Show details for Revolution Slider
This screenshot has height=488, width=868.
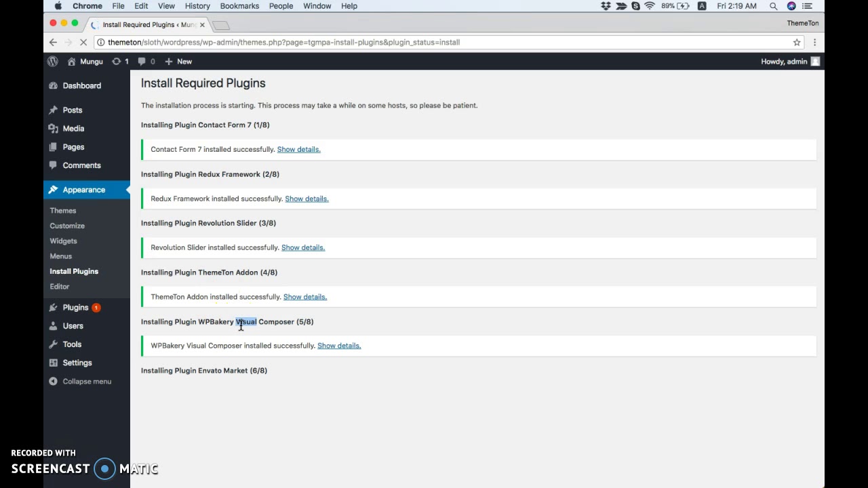coord(303,247)
